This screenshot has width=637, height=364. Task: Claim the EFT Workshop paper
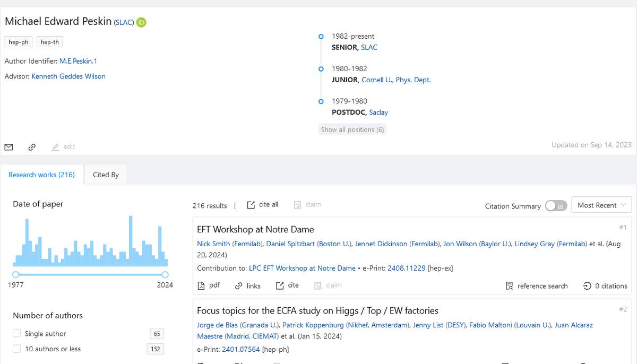(x=328, y=285)
